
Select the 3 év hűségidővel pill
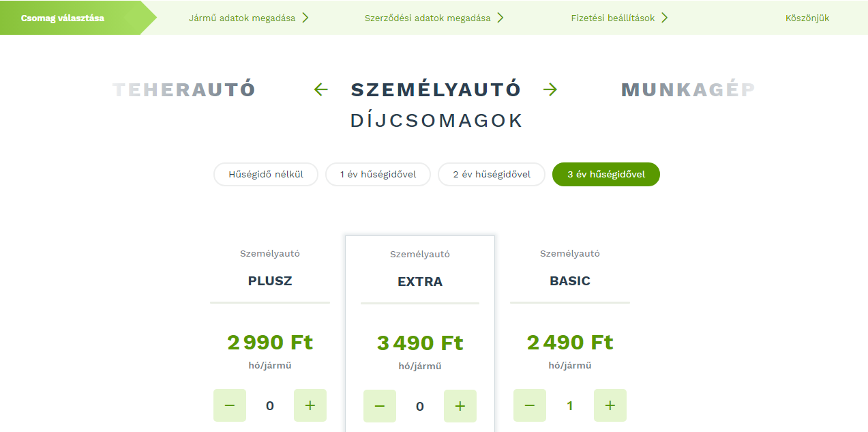(x=606, y=174)
